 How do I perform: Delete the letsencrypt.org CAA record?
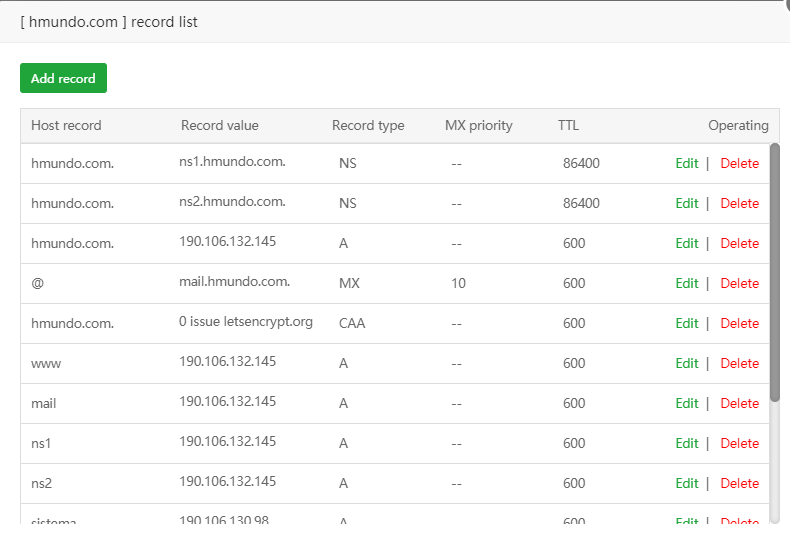[x=740, y=323]
